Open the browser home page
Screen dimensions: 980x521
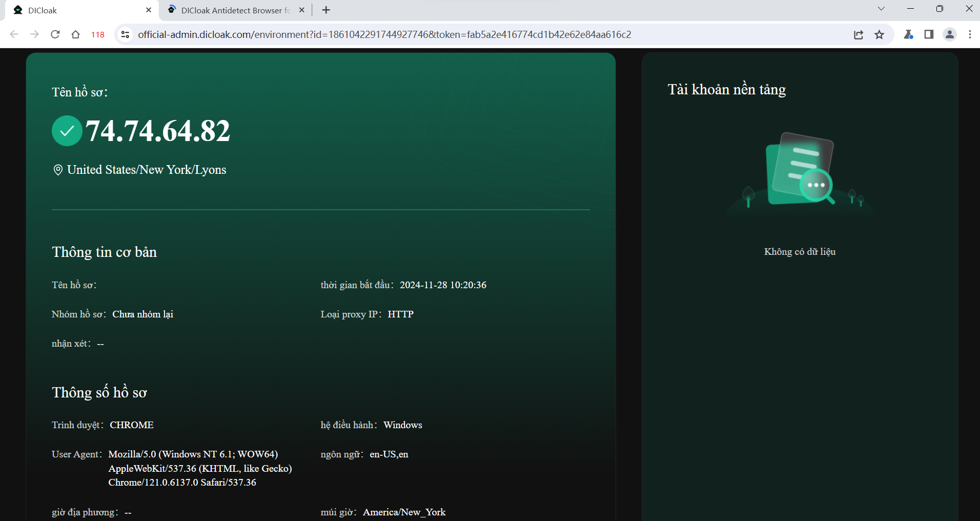(x=76, y=34)
